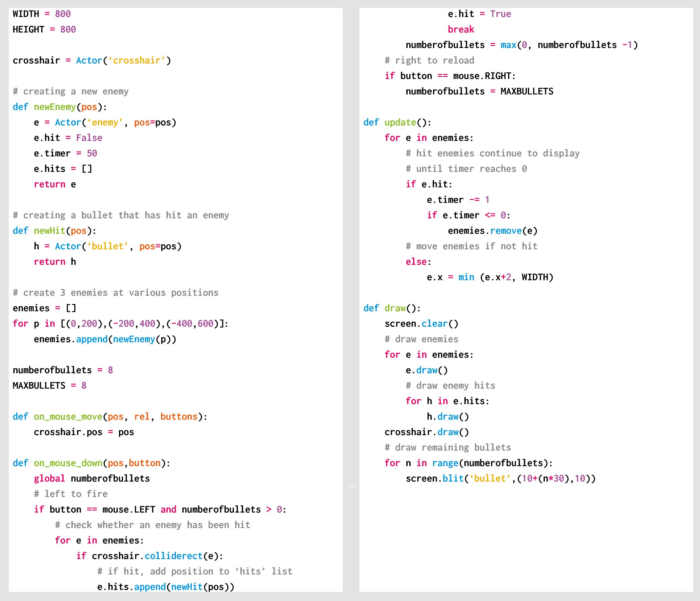Select the newHit function definition
The image size is (700, 601).
54,231
